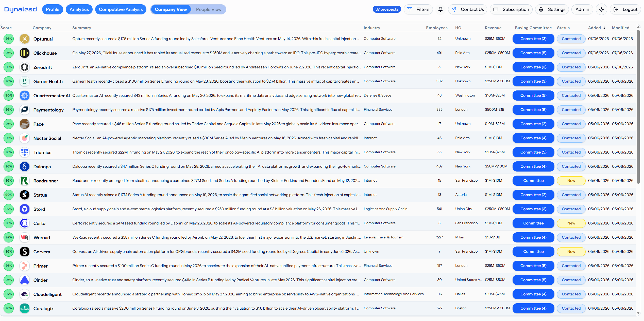Image resolution: width=644 pixels, height=321 pixels.
Task: Open Pace's Committee (2) button
Action: (x=533, y=124)
